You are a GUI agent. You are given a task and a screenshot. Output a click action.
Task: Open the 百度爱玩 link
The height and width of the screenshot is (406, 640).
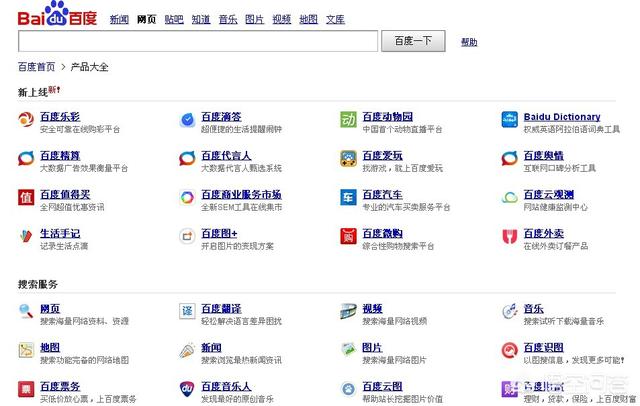[382, 155]
